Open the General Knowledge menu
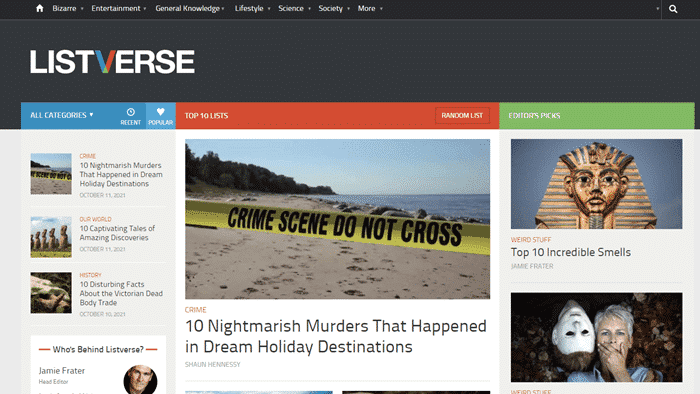 (x=190, y=8)
